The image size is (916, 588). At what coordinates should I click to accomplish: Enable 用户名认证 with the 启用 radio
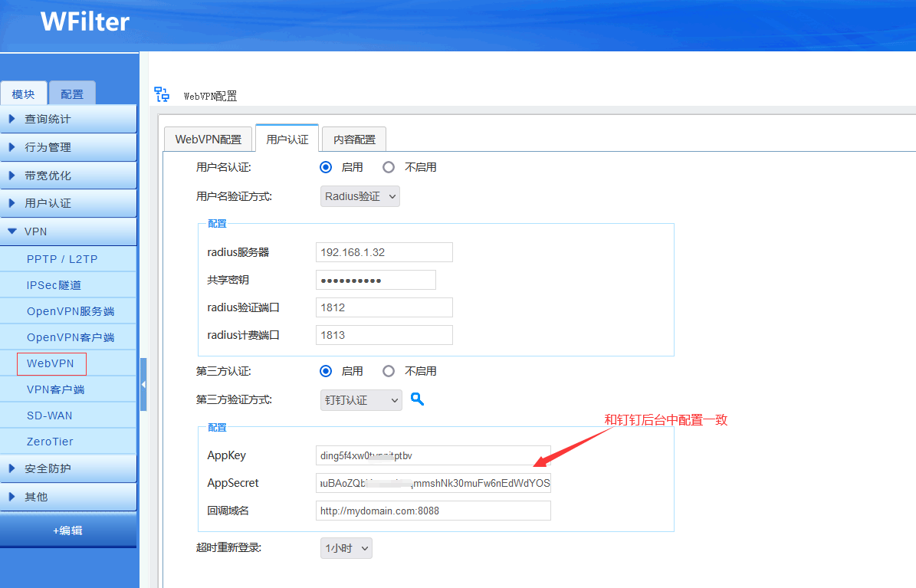click(x=326, y=167)
